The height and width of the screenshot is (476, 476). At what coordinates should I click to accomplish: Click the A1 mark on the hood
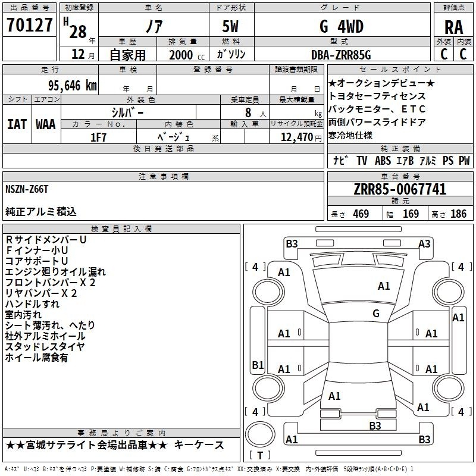pos(384,286)
